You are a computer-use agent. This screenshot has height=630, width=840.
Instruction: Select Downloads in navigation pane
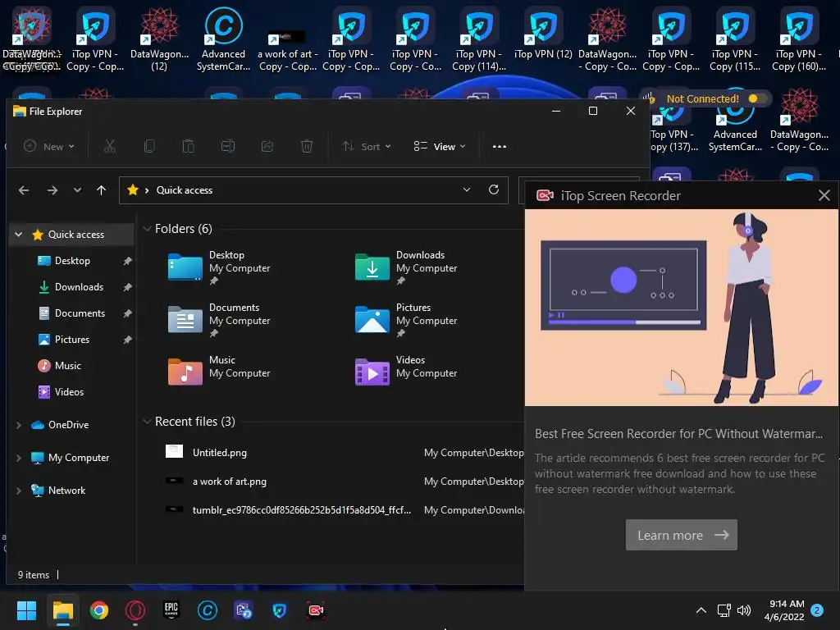pyautogui.click(x=79, y=286)
